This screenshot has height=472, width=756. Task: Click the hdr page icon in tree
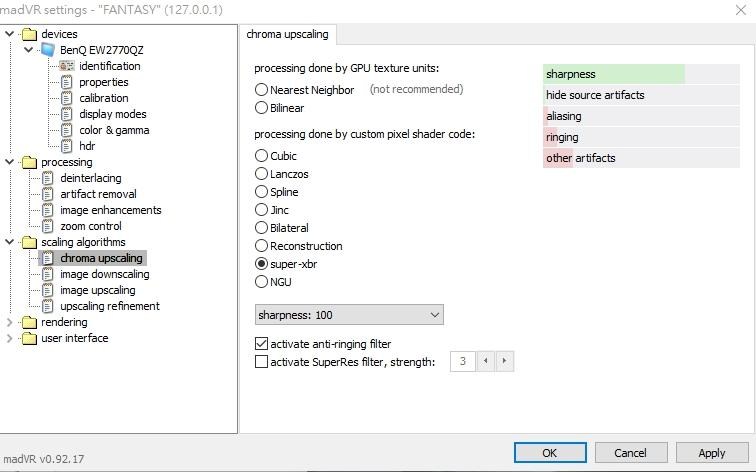(67, 146)
